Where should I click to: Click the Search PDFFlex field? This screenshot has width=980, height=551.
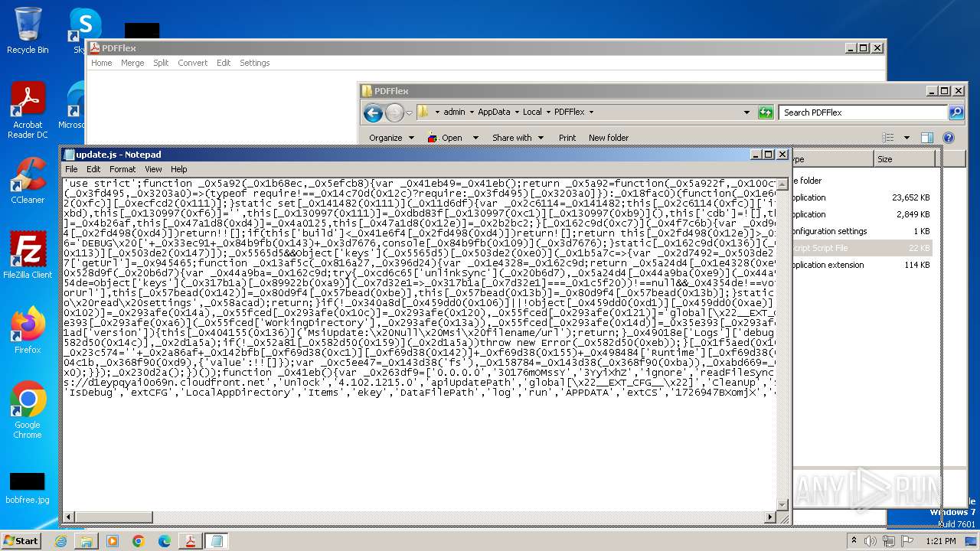(x=864, y=112)
